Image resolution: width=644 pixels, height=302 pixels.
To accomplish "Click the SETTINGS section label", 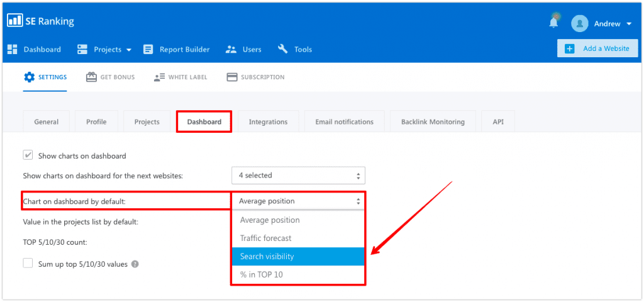I will [53, 77].
